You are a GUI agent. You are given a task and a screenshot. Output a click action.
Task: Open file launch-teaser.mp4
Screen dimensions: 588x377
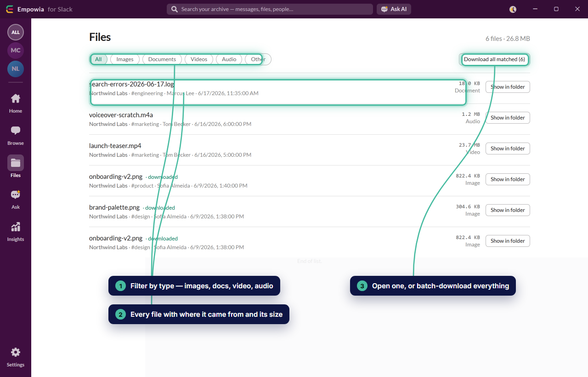(115, 146)
